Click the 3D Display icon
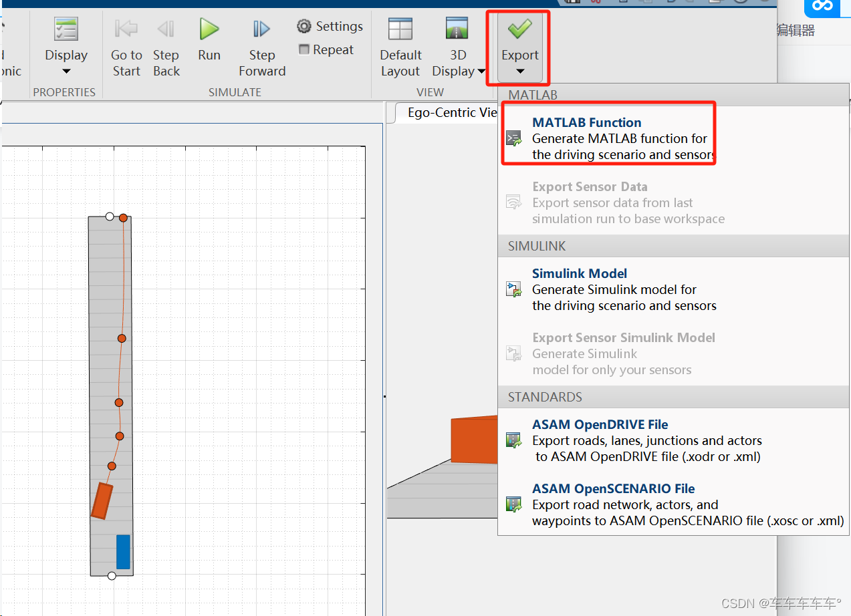 457,29
